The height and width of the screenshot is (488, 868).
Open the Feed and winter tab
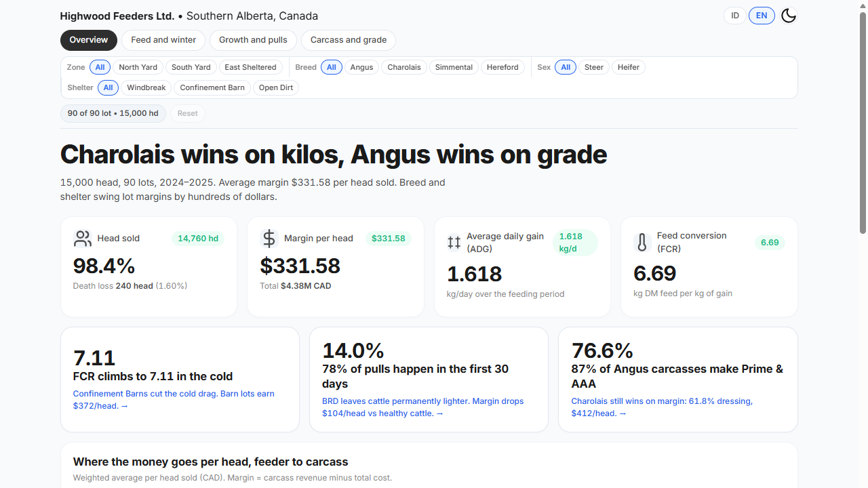point(163,40)
